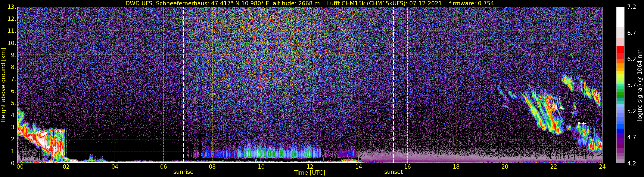Screen dimensions: 644x177
Task: Click the time axis tick label 22
Action: tap(554, 167)
